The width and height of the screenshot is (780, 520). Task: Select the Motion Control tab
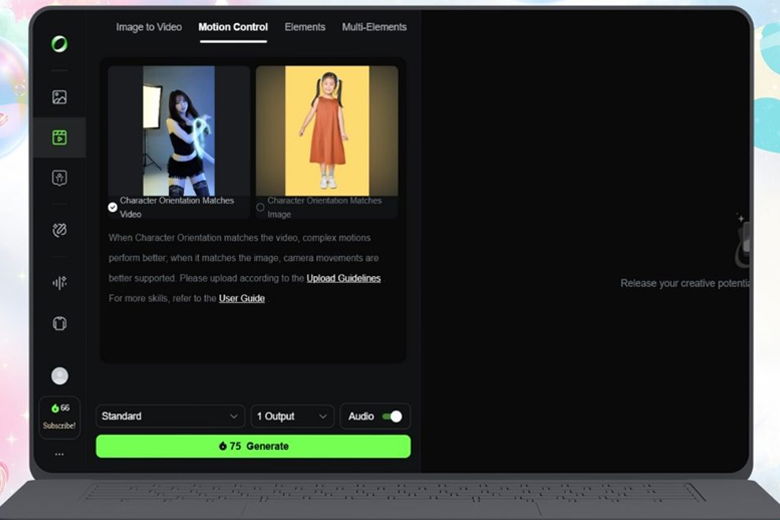[233, 27]
